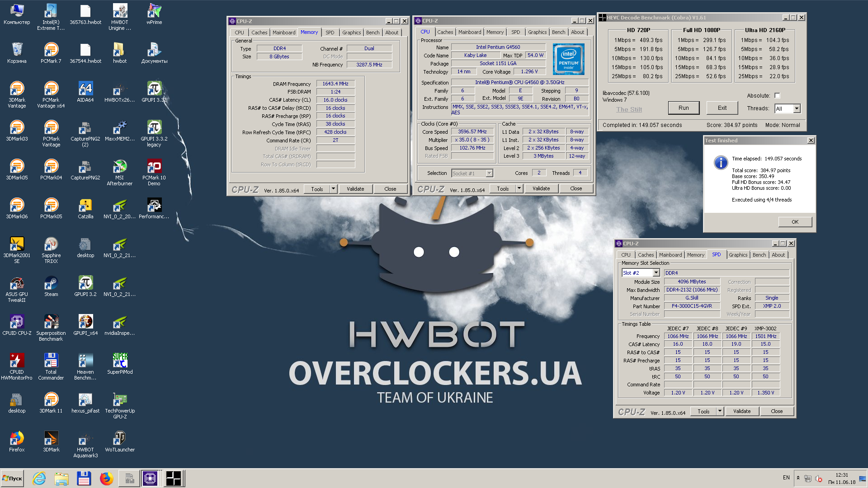
Task: Open the Catzilla desktop icon
Action: pos(85,209)
